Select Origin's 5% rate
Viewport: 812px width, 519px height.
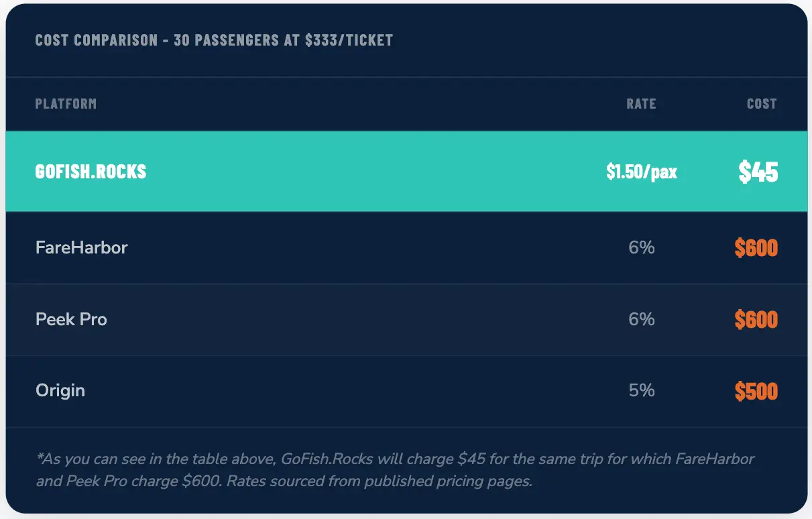(x=641, y=390)
